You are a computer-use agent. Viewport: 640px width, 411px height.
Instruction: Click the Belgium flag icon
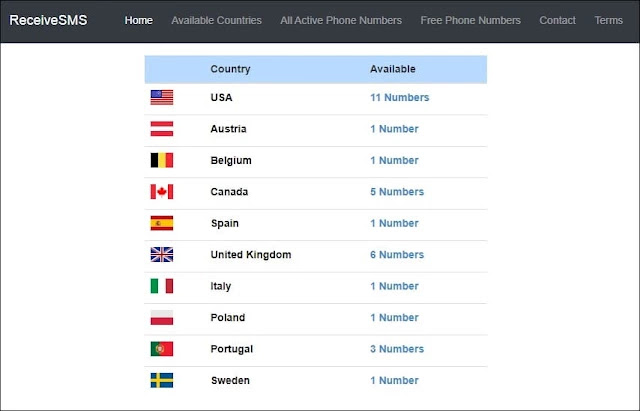pyautogui.click(x=162, y=160)
